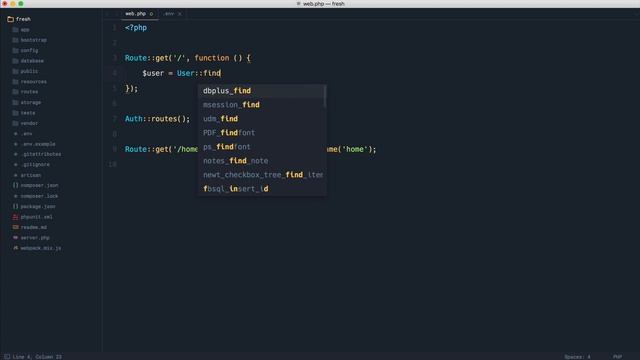Open the app folder in sidebar
The width and height of the screenshot is (640, 360).
tap(25, 30)
